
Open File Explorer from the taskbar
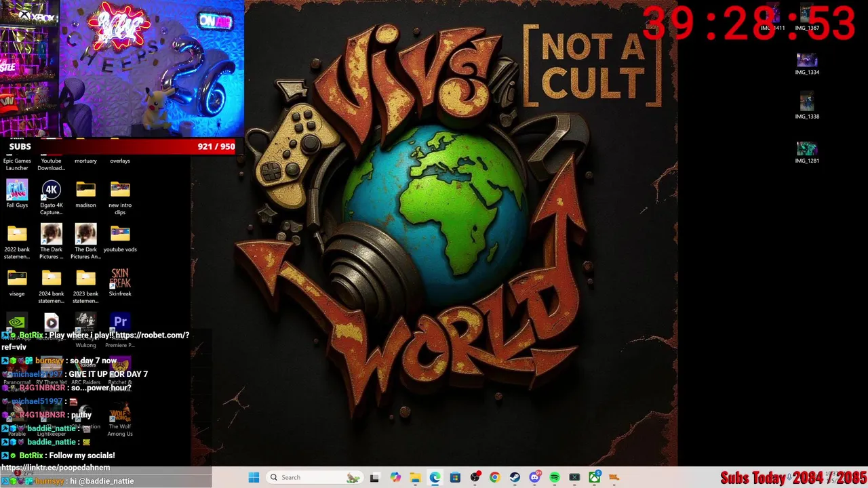415,477
